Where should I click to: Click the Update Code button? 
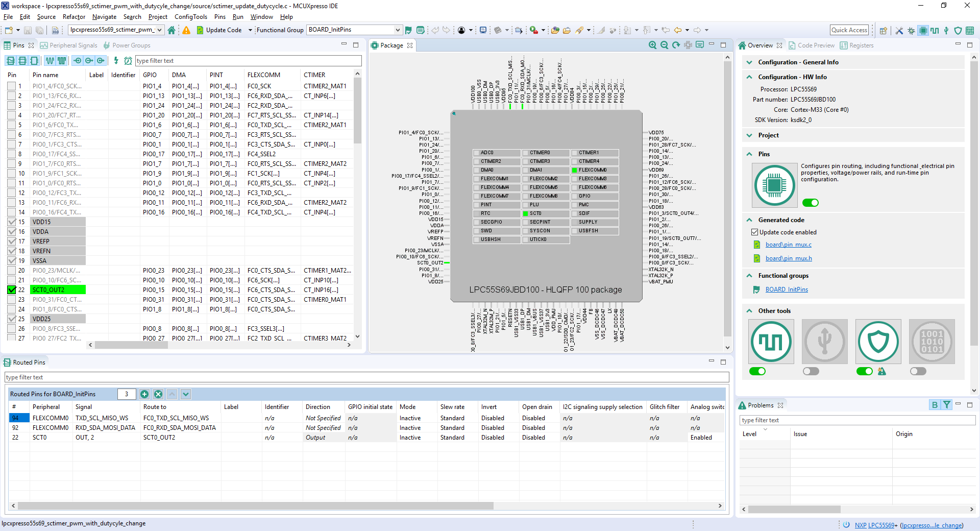[x=224, y=30]
